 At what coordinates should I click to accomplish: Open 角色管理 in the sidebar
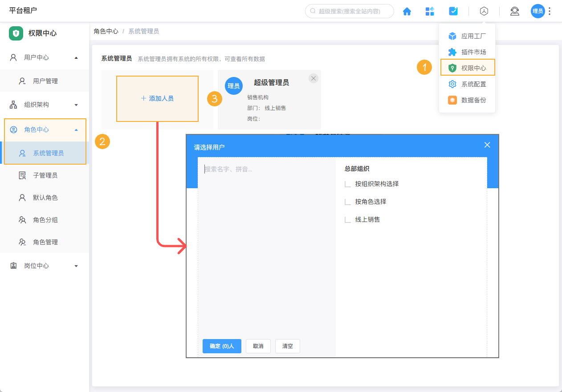[45, 242]
